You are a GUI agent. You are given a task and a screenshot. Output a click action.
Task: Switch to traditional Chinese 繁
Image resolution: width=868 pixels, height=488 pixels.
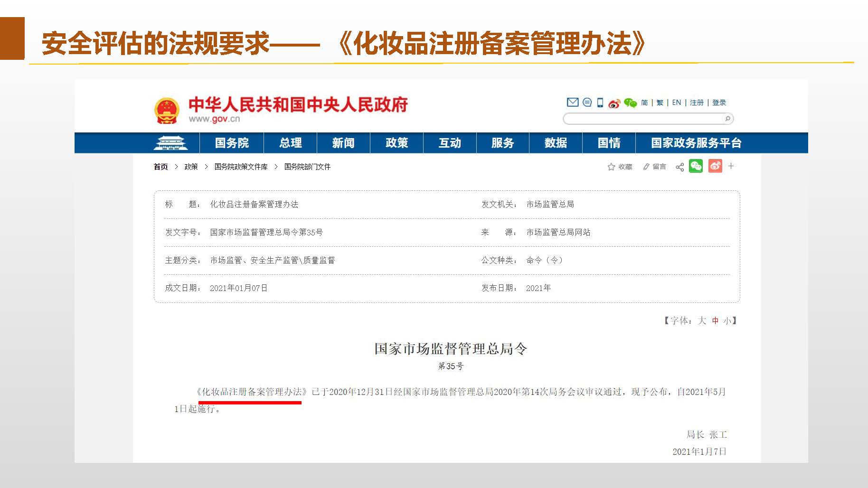(660, 103)
